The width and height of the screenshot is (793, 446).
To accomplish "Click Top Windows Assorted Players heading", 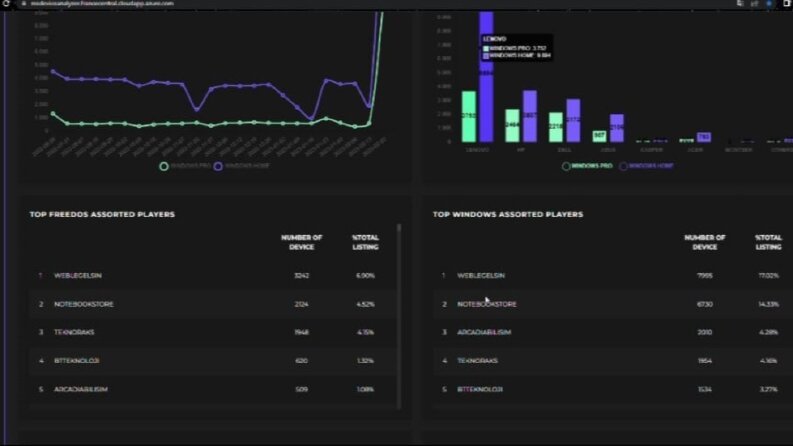I will pyautogui.click(x=508, y=214).
